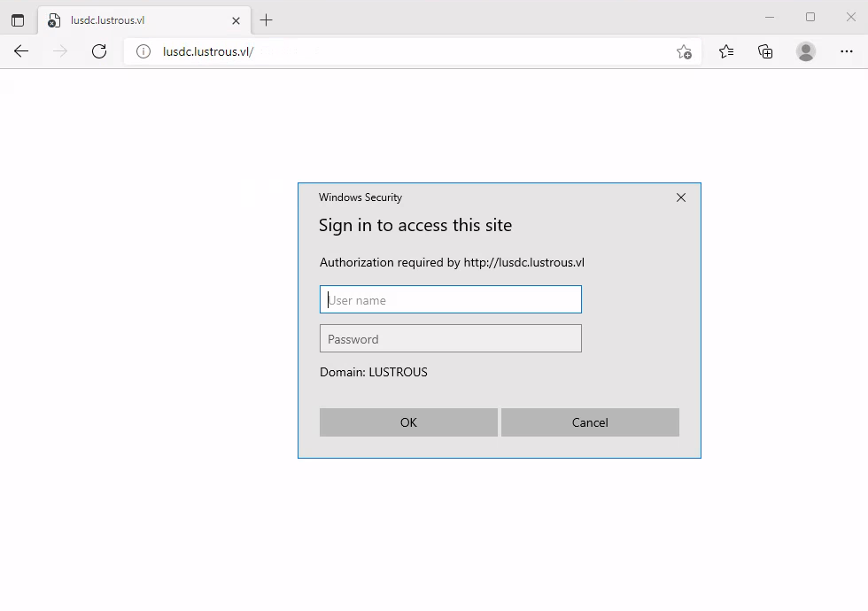The image size is (868, 611).
Task: Click 'Sign in to access this site' heading
Action: point(415,225)
